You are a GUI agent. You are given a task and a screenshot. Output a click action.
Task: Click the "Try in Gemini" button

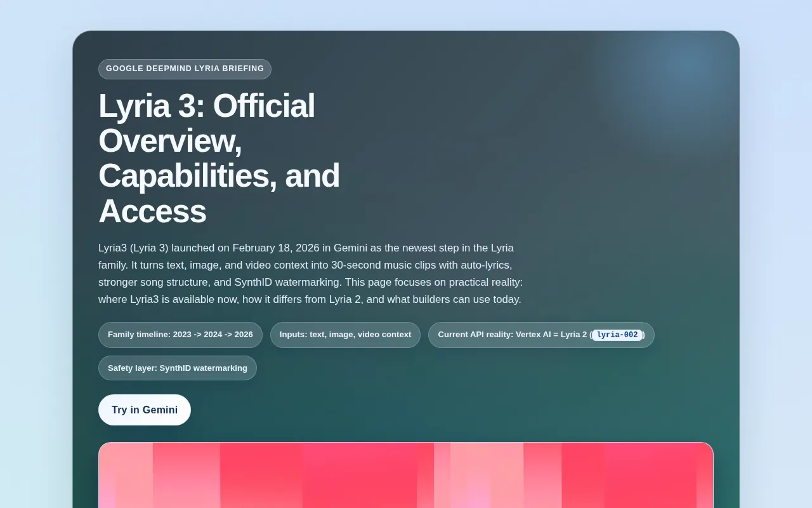click(144, 410)
